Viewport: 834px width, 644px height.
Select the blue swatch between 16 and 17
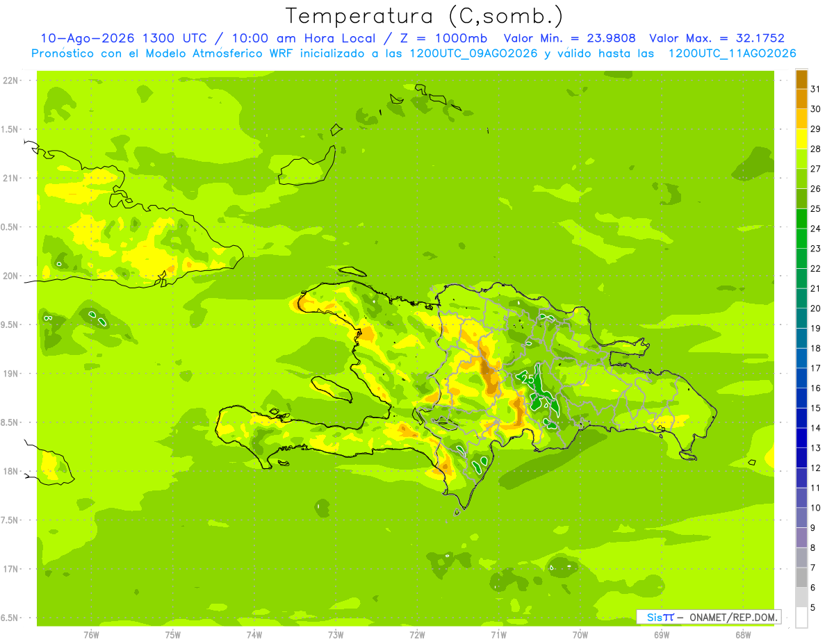point(801,378)
